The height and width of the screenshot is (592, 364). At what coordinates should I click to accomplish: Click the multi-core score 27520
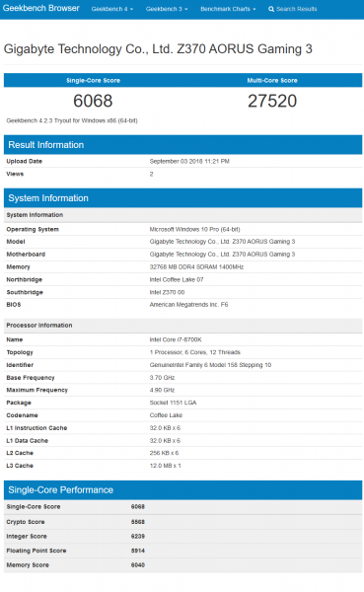pos(272,101)
